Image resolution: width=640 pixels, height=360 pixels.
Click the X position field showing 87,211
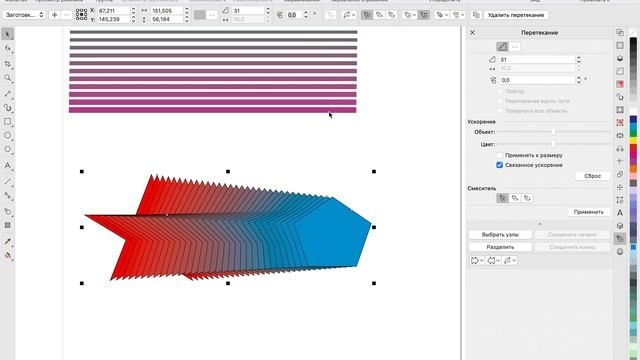(x=113, y=11)
